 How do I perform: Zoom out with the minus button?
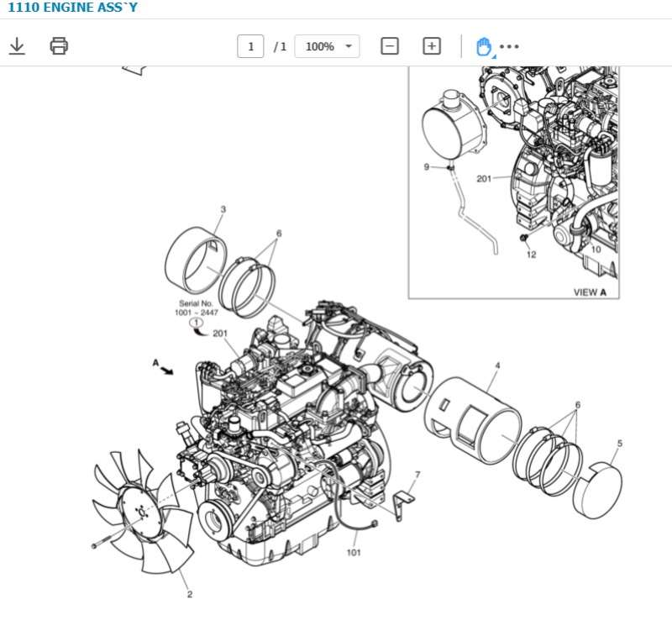pyautogui.click(x=388, y=46)
